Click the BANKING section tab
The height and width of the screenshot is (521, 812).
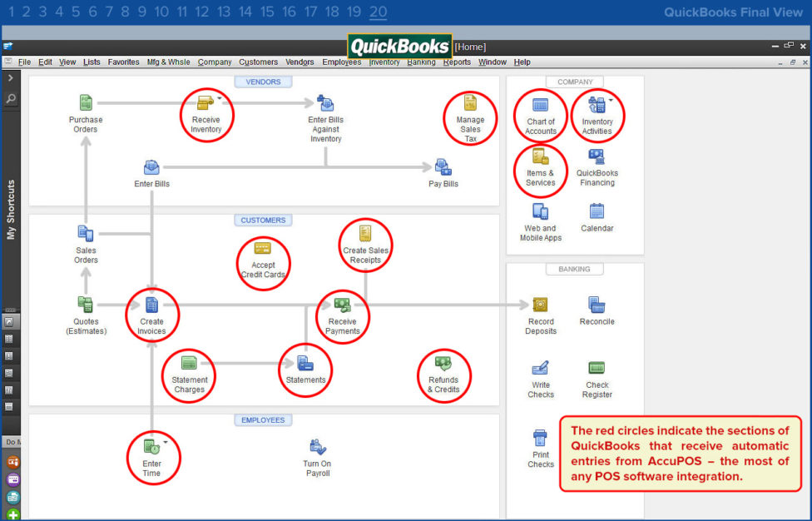[574, 270]
